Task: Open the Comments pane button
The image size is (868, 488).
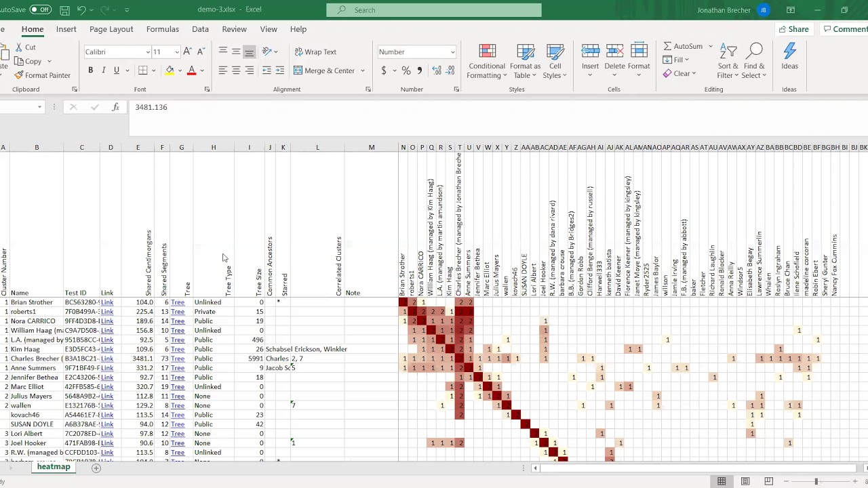Action: 845,29
